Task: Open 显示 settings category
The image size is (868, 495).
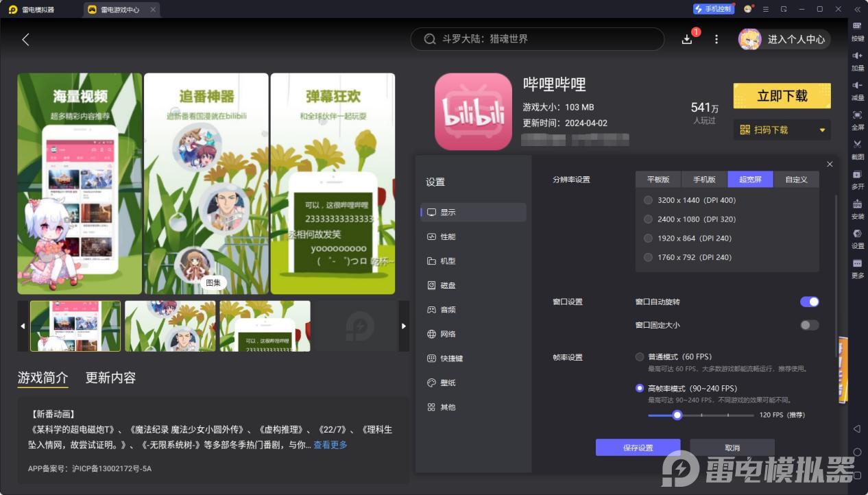Action: click(x=474, y=213)
